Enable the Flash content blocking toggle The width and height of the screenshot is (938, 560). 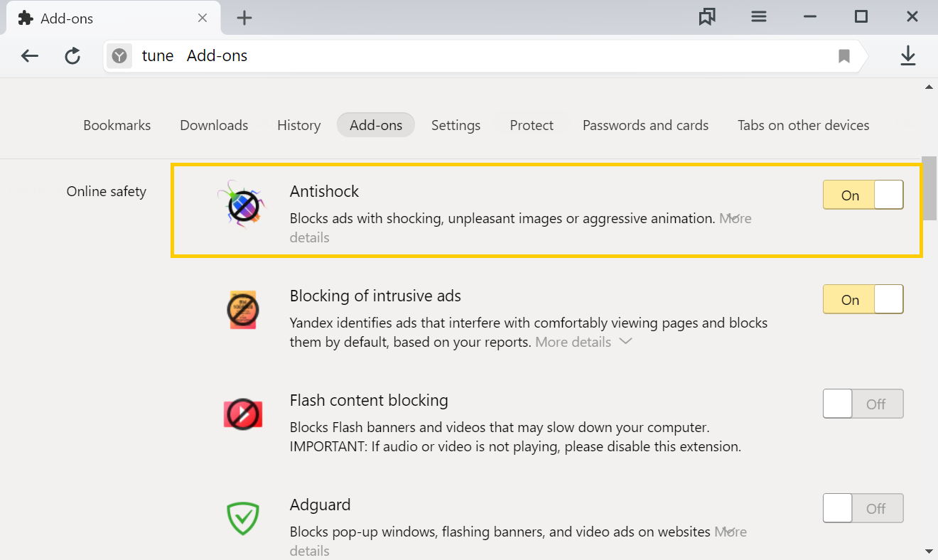click(x=863, y=404)
